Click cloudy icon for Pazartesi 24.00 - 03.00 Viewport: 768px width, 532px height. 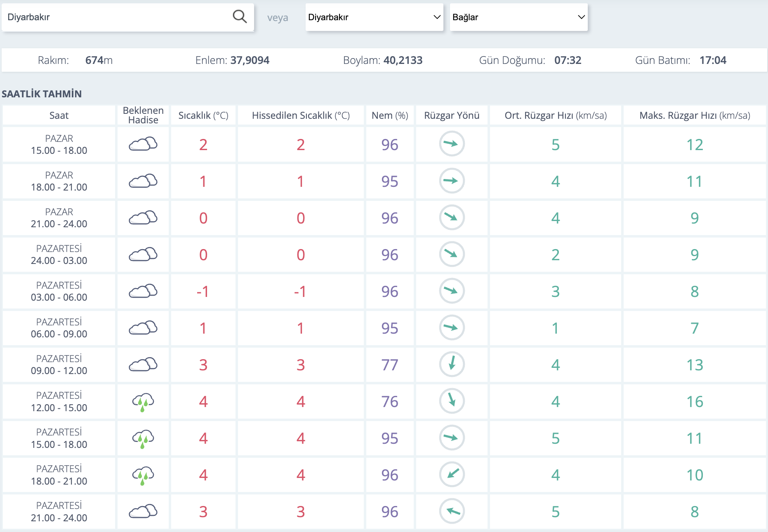coord(143,254)
